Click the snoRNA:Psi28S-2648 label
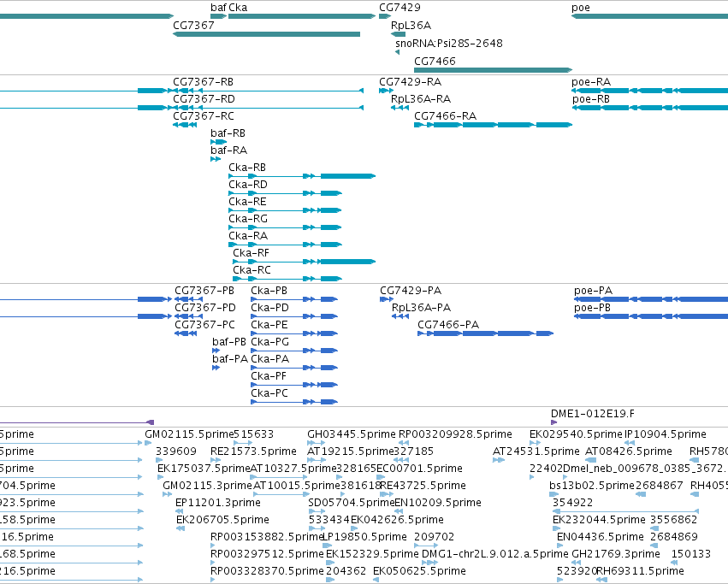The height and width of the screenshot is (584, 728). click(449, 43)
